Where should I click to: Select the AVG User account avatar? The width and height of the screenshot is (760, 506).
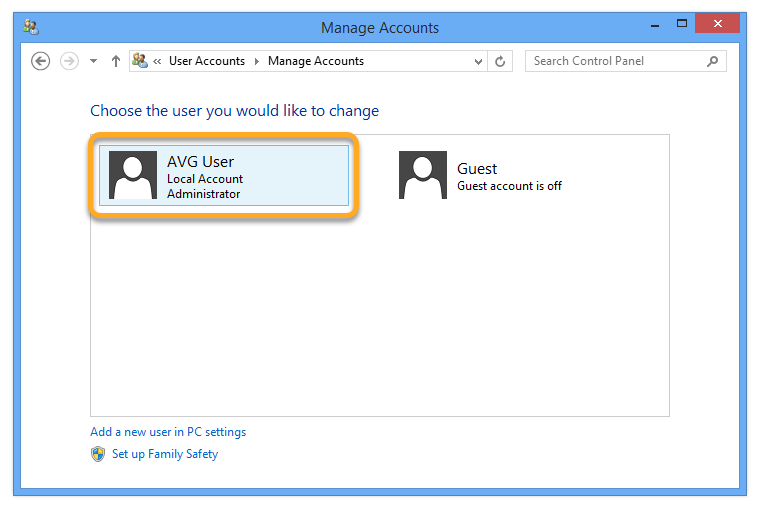point(133,176)
